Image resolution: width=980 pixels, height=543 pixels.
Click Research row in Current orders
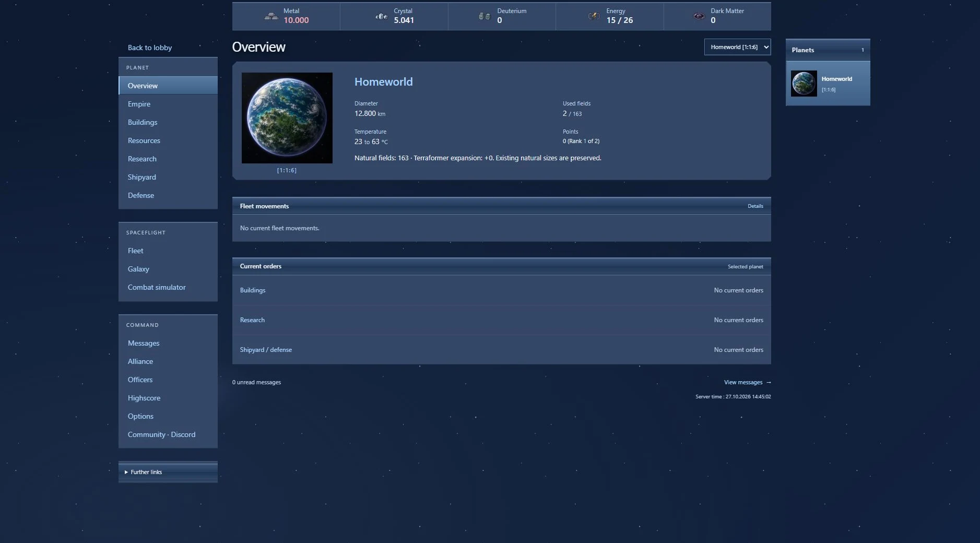point(501,320)
